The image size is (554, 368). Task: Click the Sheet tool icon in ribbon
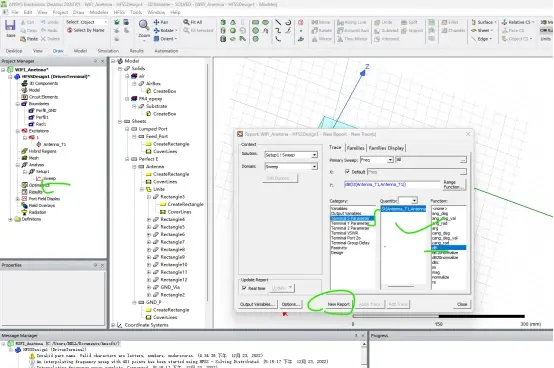[474, 30]
